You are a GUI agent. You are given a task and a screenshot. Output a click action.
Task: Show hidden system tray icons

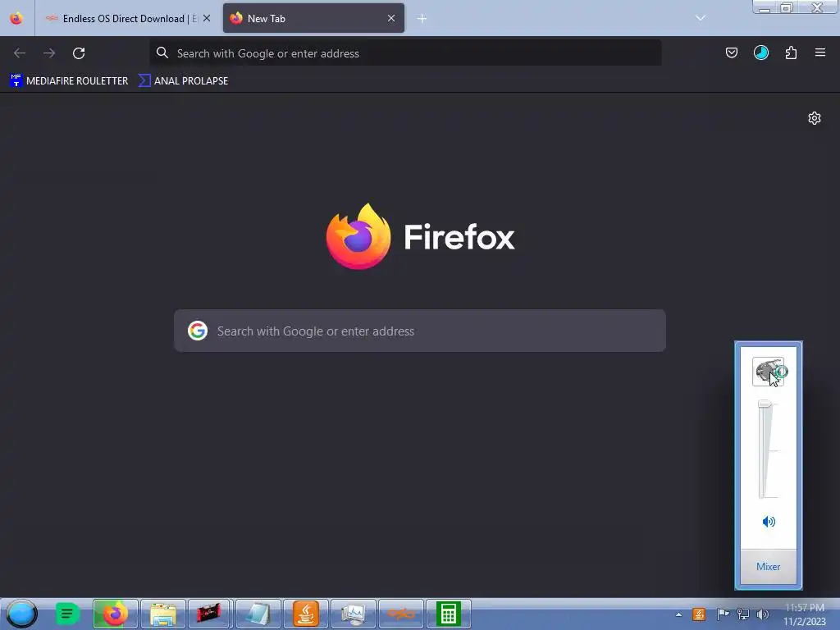(678, 614)
